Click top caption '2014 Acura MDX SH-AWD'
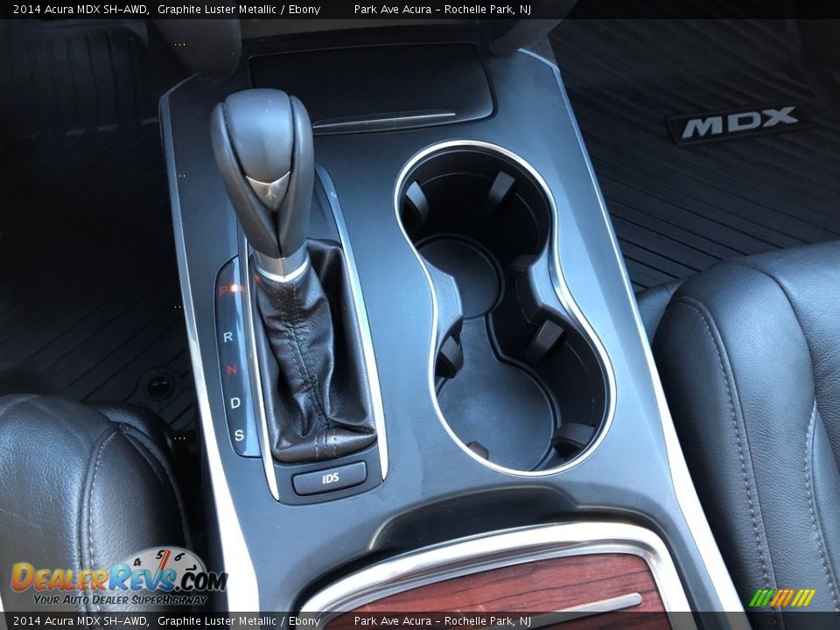Screen dimensions: 840x630 pyautogui.click(x=80, y=10)
